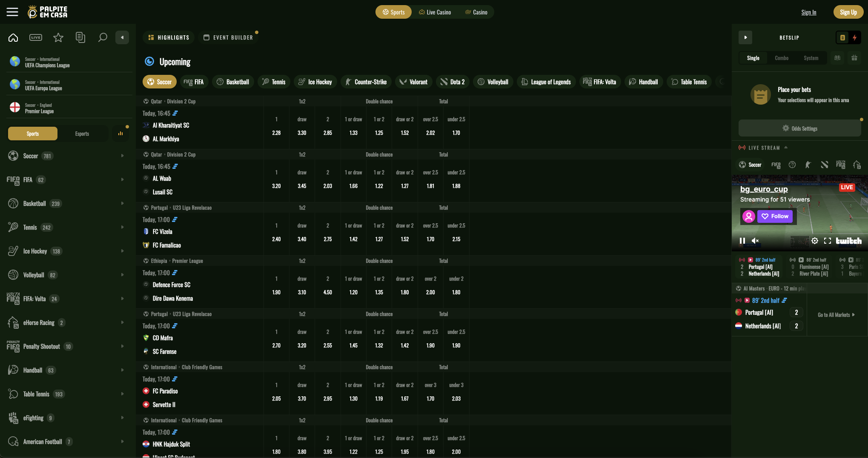Screen dimensions: 868x458
Task: Open the Fluminense vs River Plate stream card
Action: click(x=810, y=267)
